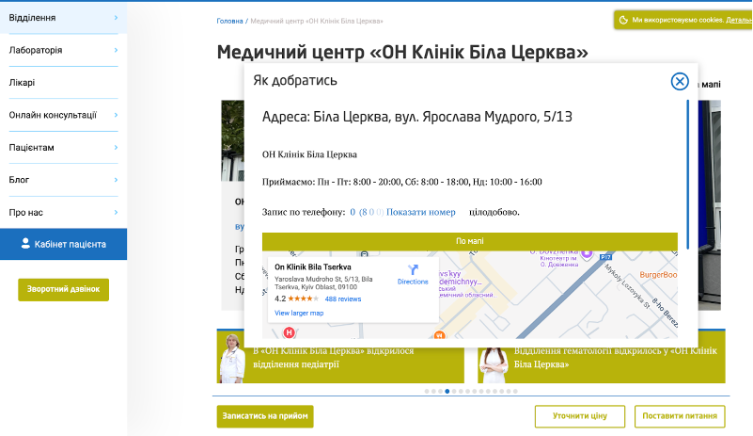
Task: Click the red hospital marker on map
Action: (289, 331)
